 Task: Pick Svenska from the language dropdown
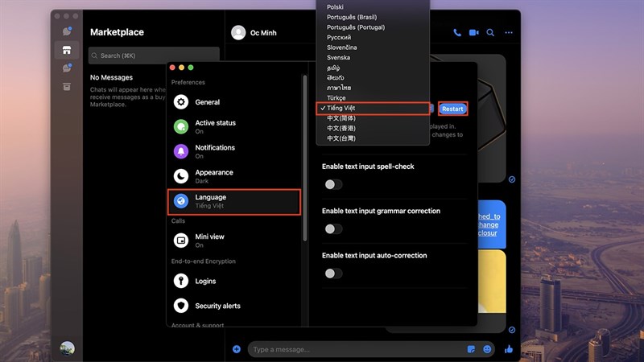[338, 58]
